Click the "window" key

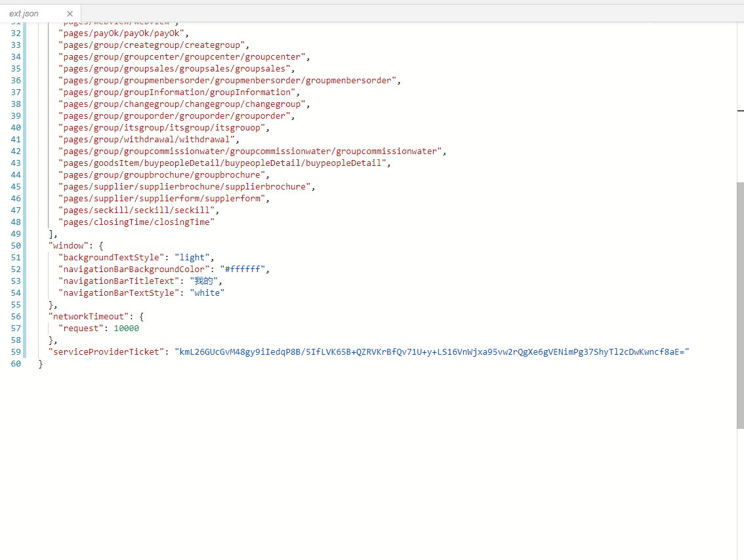pyautogui.click(x=68, y=246)
